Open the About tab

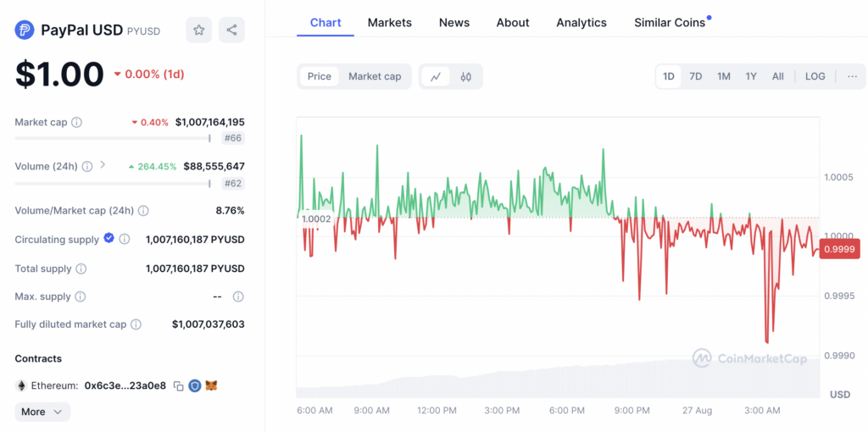pos(513,23)
